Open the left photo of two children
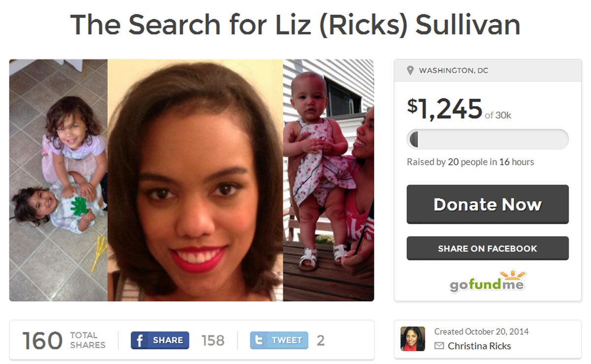 coord(58,180)
